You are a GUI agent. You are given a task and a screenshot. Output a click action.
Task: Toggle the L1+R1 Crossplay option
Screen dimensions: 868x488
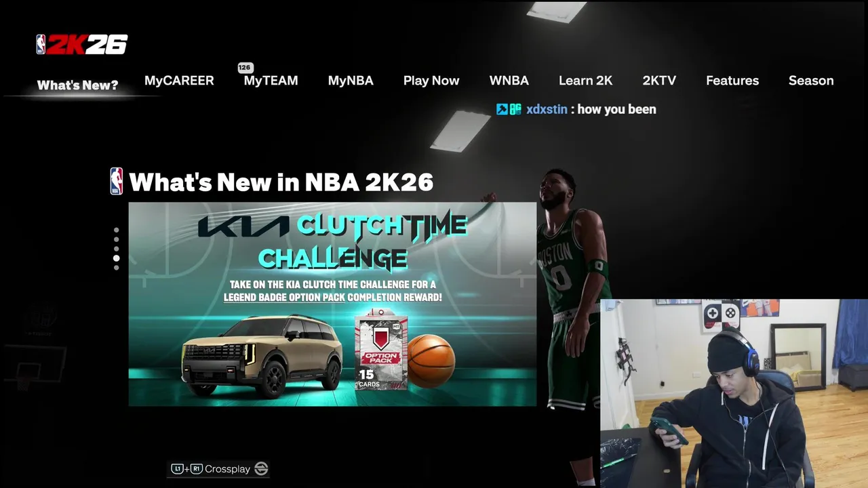coord(219,469)
